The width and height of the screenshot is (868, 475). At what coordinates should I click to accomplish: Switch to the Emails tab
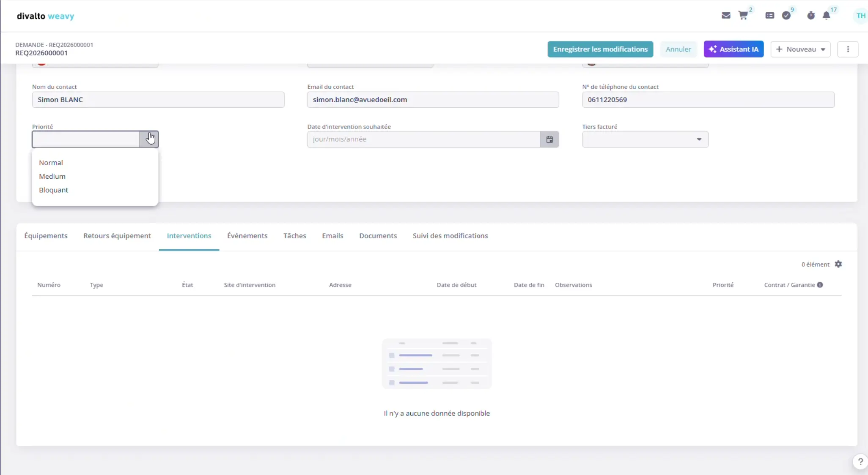pyautogui.click(x=332, y=236)
